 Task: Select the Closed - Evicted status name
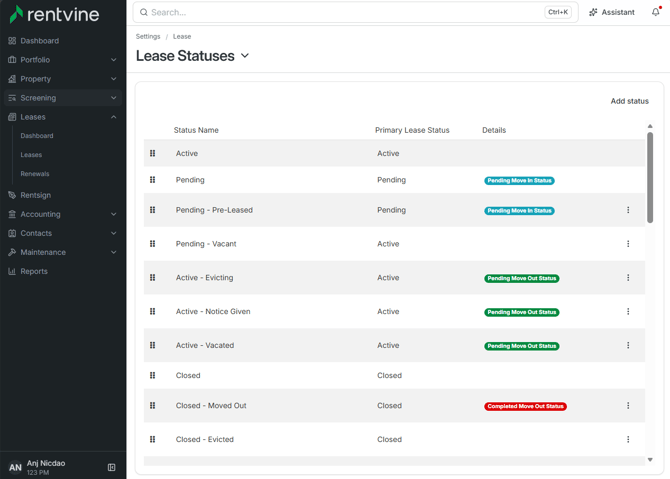[205, 439]
